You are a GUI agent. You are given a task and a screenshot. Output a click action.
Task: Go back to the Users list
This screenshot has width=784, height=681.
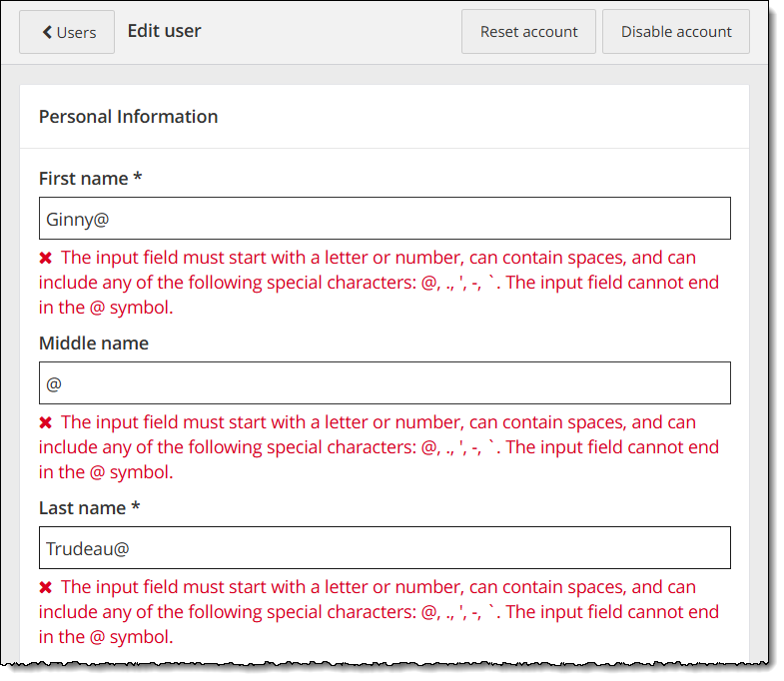pos(67,32)
